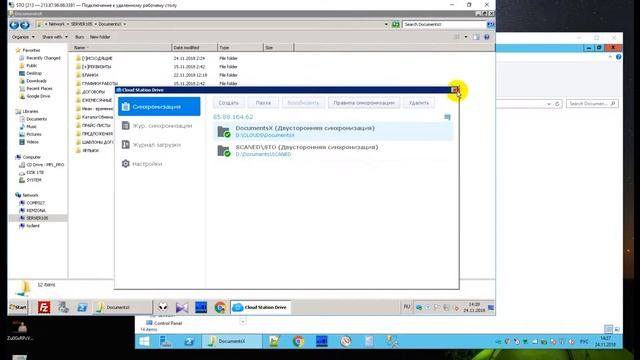Click refresh icon in background Explorer window
The image size is (640, 360).
(x=557, y=104)
